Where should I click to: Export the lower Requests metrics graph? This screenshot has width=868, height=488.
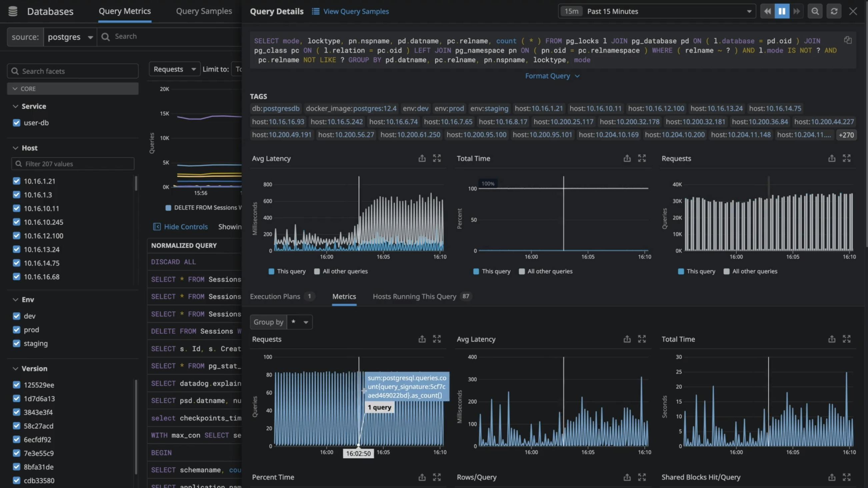click(x=422, y=339)
